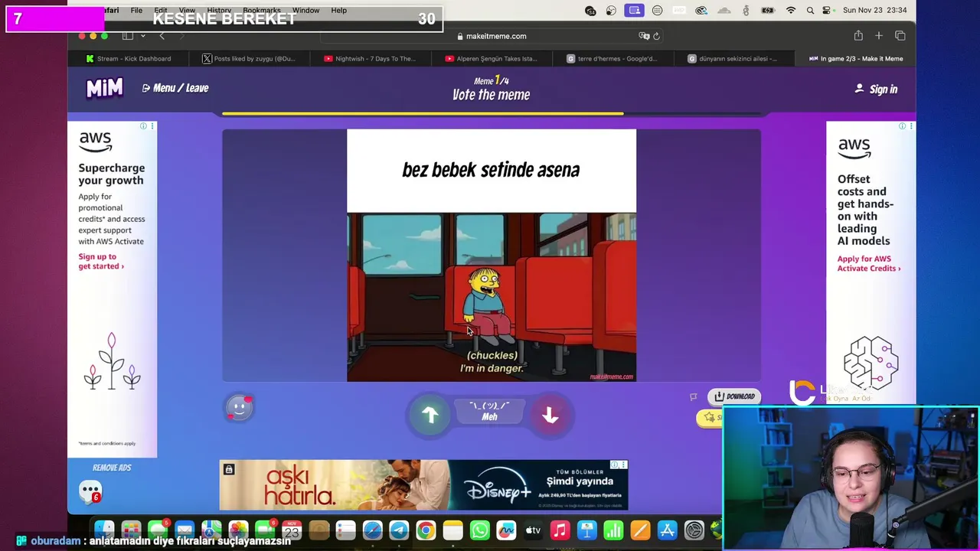Click Sign up to get started ad link
This screenshot has width=980, height=551.
click(x=100, y=262)
